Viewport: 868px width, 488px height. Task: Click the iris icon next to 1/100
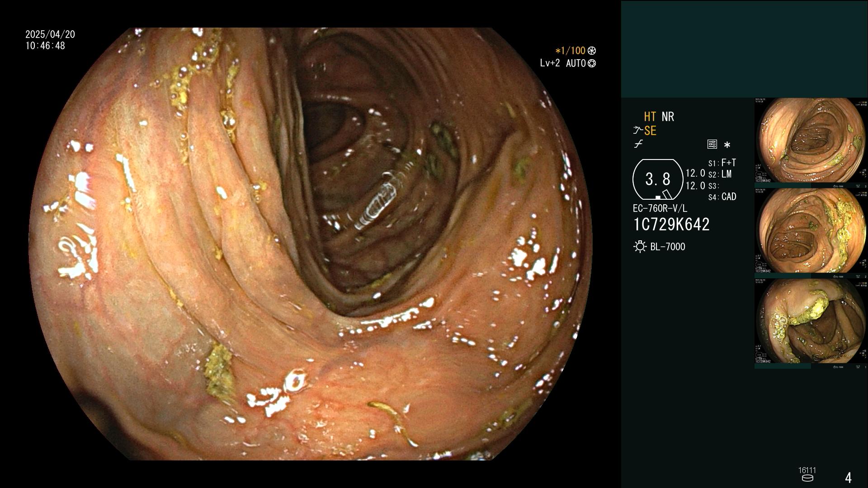tap(592, 51)
